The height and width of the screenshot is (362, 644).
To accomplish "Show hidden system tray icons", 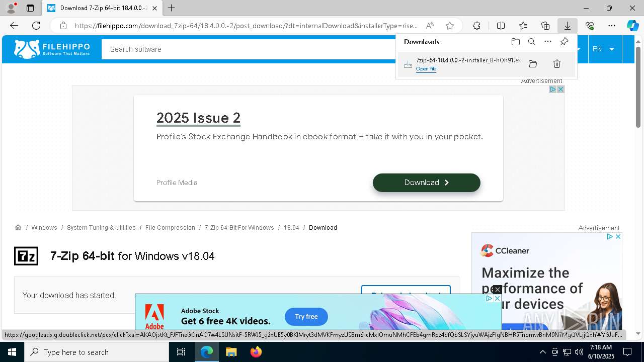I will point(542,352).
